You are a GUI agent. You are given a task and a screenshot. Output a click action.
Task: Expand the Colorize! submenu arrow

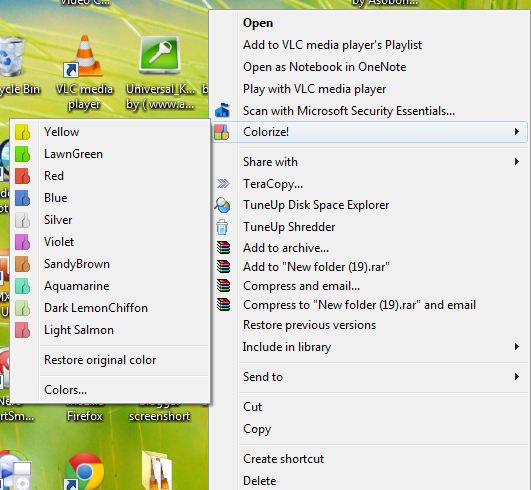516,131
